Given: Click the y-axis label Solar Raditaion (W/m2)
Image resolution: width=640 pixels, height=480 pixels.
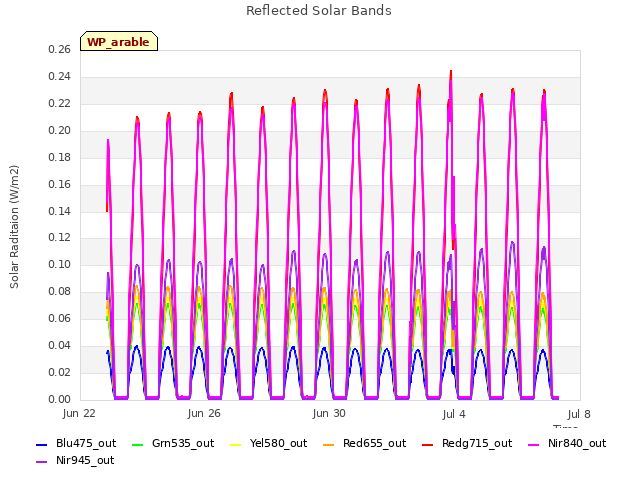Looking at the screenshot, I should [x=14, y=227].
